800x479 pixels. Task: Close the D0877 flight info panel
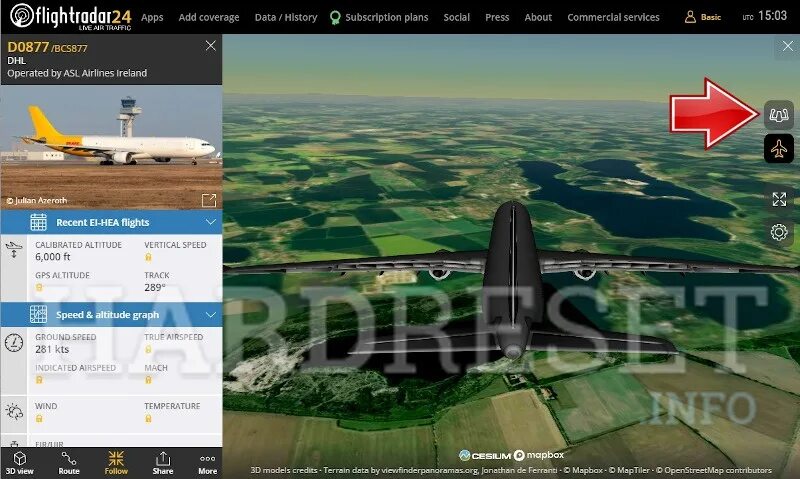[x=210, y=46]
